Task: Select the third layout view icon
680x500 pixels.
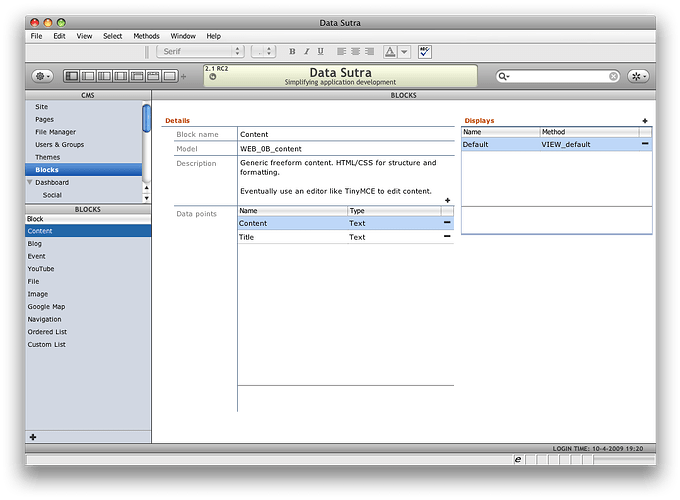Action: (x=104, y=76)
